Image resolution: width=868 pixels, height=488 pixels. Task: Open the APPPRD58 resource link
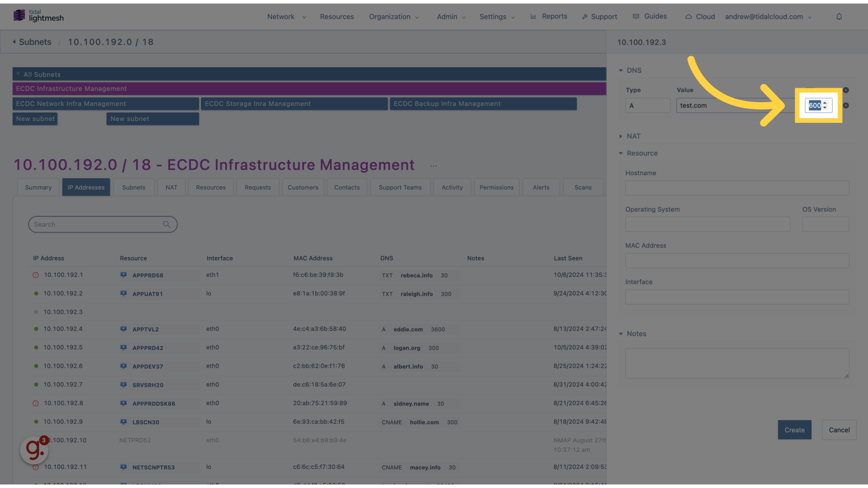tap(148, 275)
